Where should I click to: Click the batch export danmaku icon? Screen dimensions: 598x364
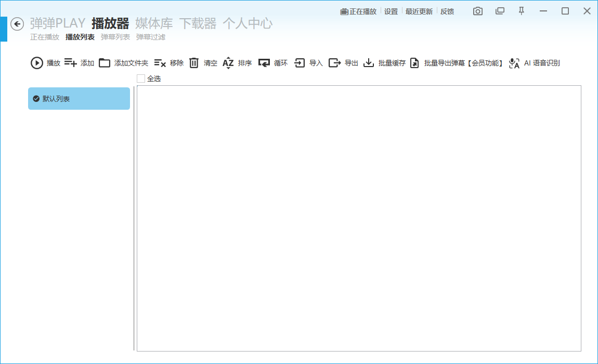414,63
